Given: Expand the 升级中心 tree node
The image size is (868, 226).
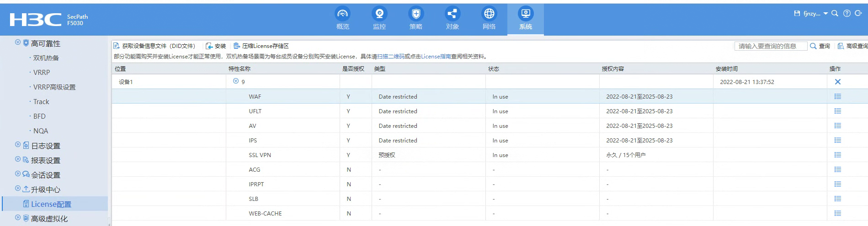Looking at the screenshot, I should pos(18,189).
